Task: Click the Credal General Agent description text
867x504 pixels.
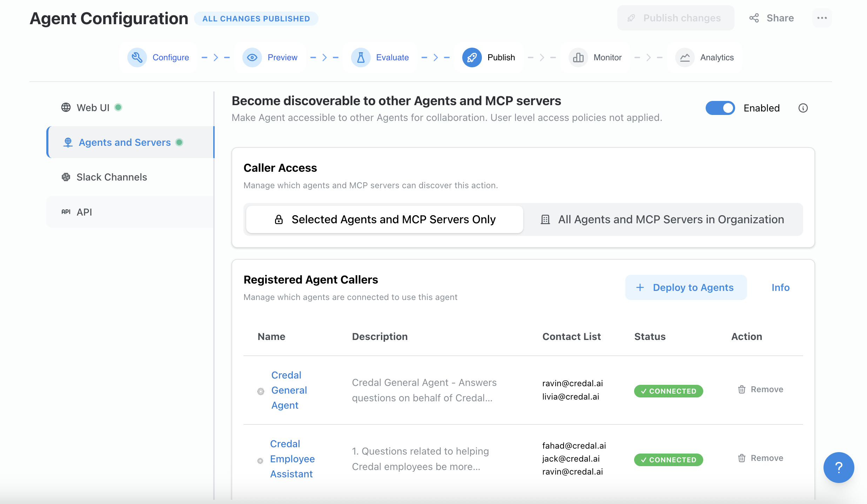Action: 424,390
